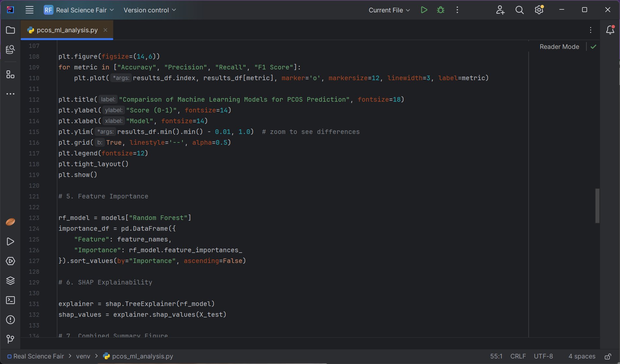This screenshot has width=620, height=364.
Task: Open the Git version control tool window
Action: click(10, 339)
